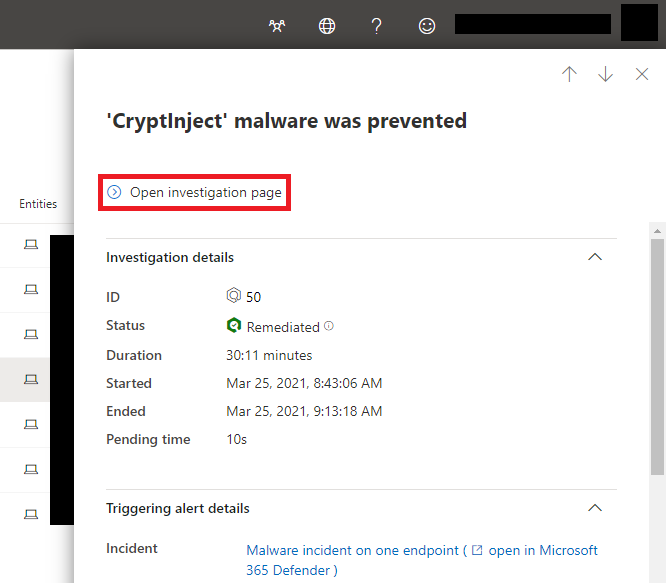The image size is (666, 583).
Task: Collapse the Investigation details section
Action: click(x=595, y=257)
